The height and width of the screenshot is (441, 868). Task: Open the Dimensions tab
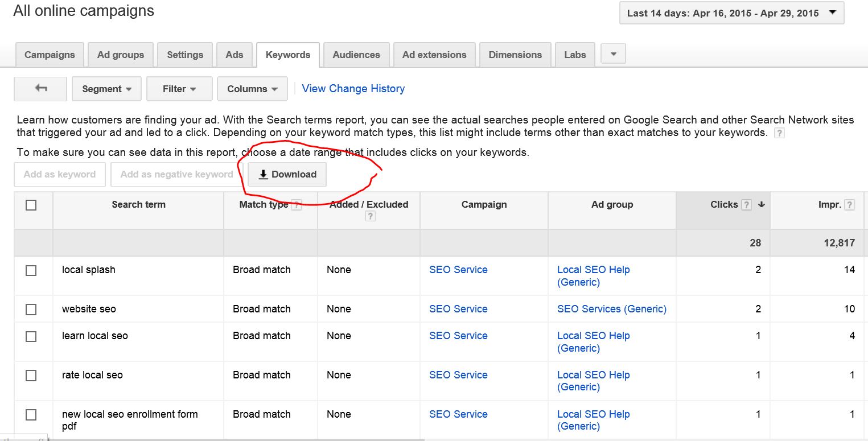coord(515,55)
